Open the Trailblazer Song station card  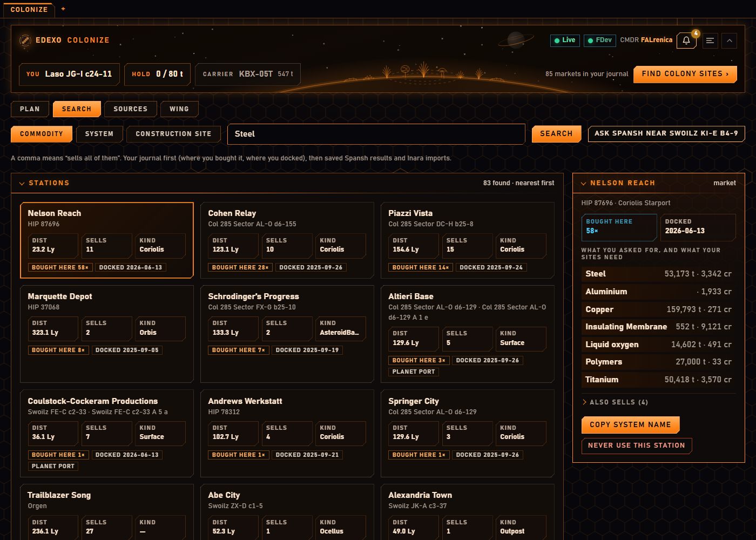(107, 513)
